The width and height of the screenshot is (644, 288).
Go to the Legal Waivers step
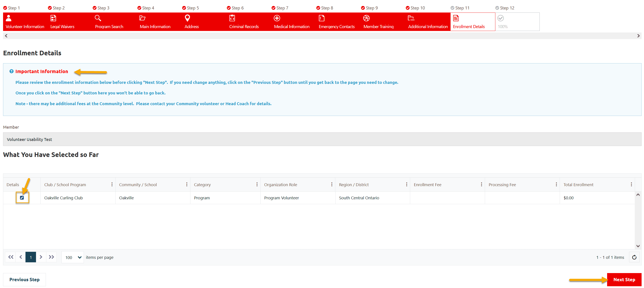tap(70, 22)
